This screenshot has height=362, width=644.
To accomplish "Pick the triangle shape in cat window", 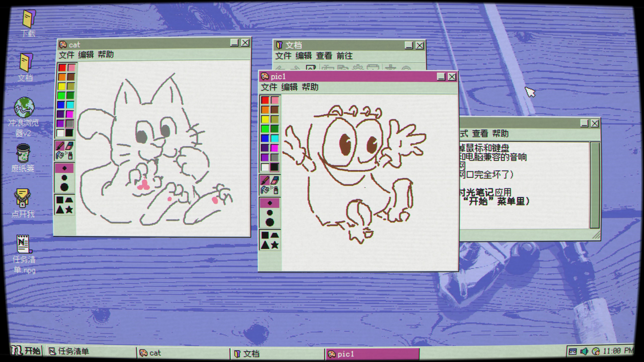I will point(60,209).
